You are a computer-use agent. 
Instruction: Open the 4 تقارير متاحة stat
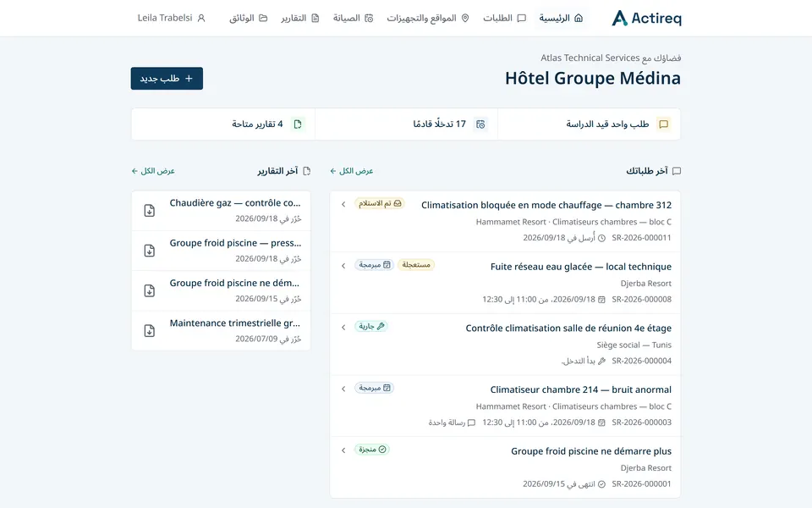click(223, 124)
